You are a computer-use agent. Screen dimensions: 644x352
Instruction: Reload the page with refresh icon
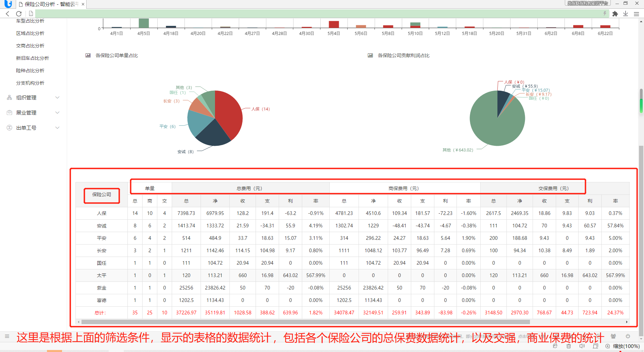coord(19,14)
